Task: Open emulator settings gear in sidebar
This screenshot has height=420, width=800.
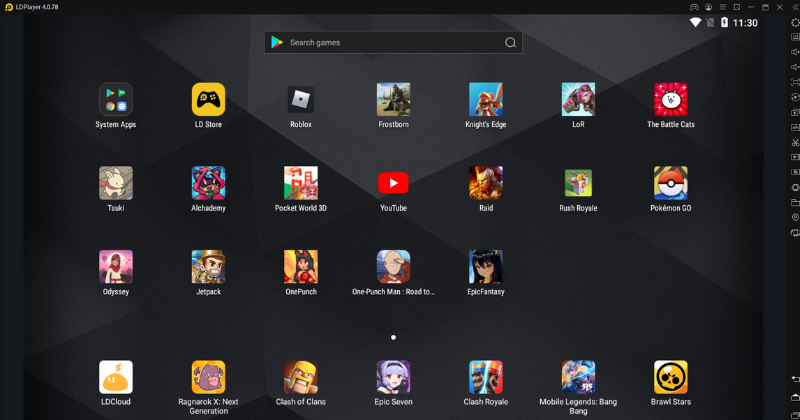Action: point(795,23)
